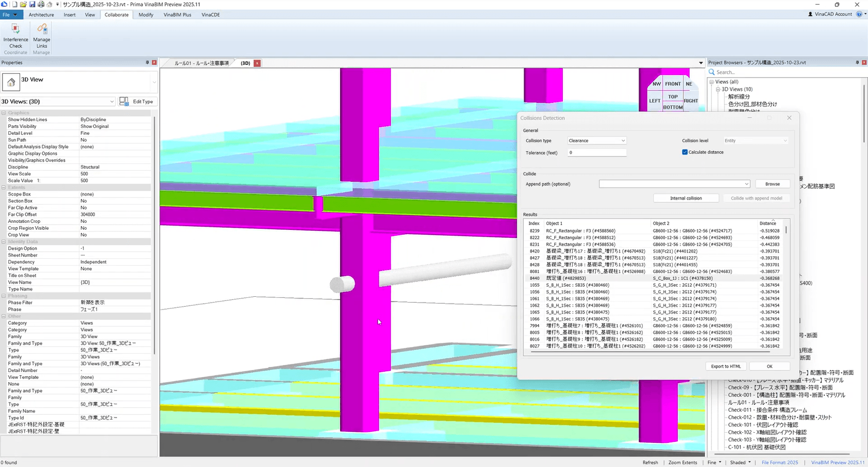
Task: Click the Tolerance (feet) input field
Action: [597, 153]
